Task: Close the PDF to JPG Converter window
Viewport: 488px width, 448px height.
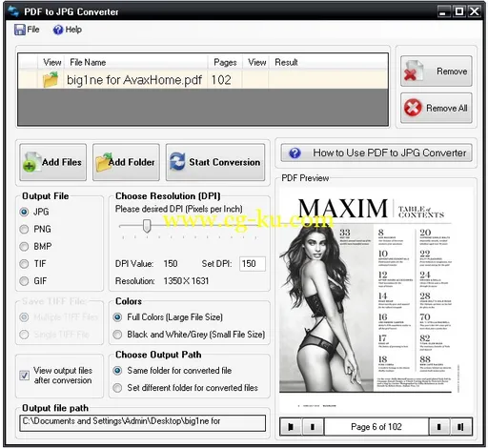Action: 475,11
